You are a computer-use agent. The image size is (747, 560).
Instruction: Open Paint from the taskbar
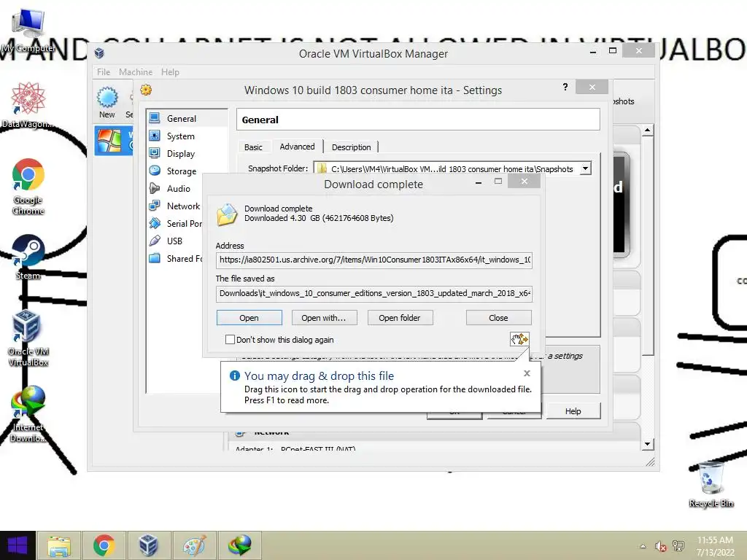coord(194,545)
